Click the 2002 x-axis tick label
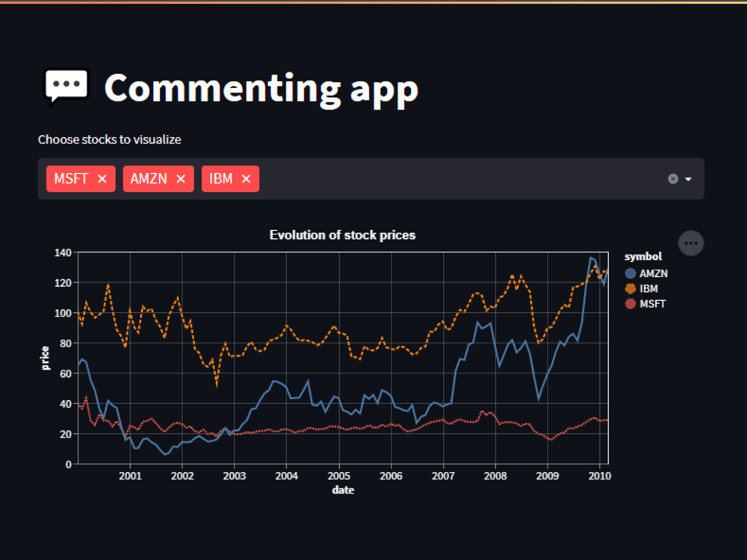This screenshot has height=560, width=747. 182,476
